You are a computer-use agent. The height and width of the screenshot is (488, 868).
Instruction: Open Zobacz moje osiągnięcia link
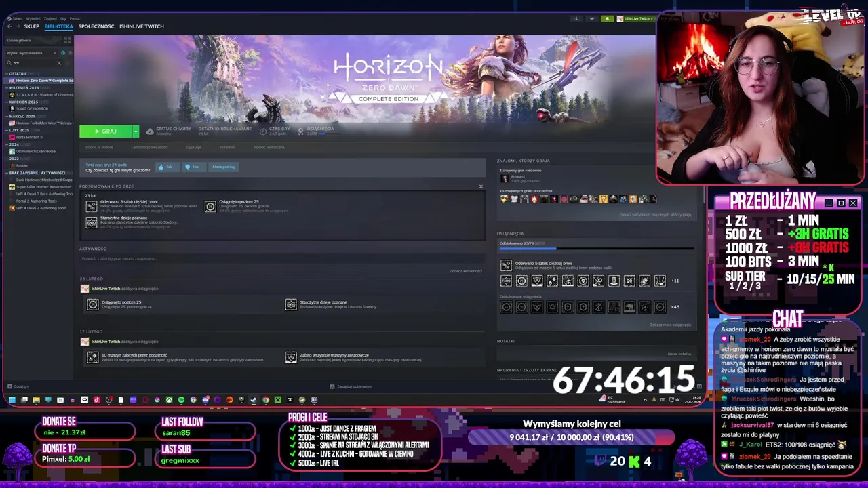[671, 325]
